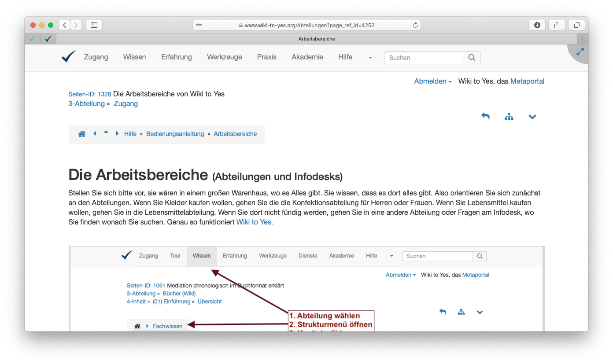
Task: Follow the Metaportal link
Action: (527, 81)
